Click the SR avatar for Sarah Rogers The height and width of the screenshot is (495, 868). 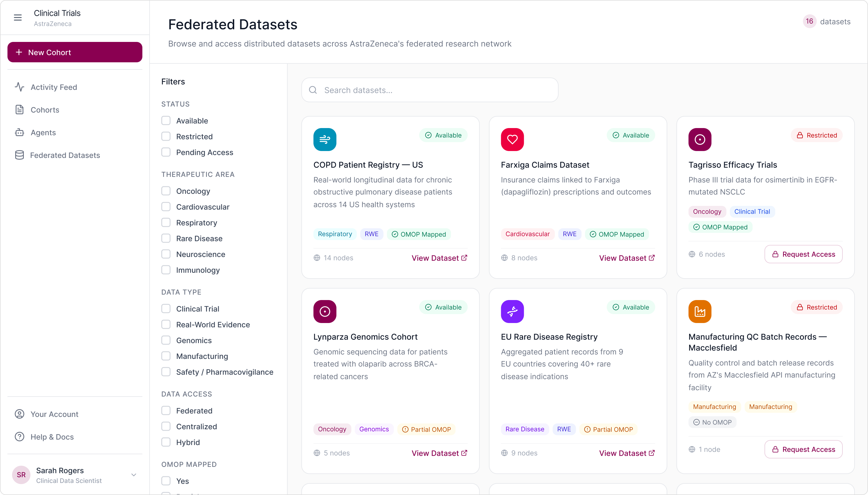pos(21,475)
